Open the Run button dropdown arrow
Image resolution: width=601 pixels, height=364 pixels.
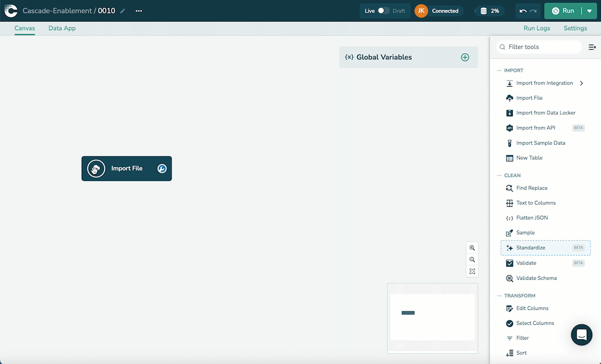pyautogui.click(x=589, y=11)
